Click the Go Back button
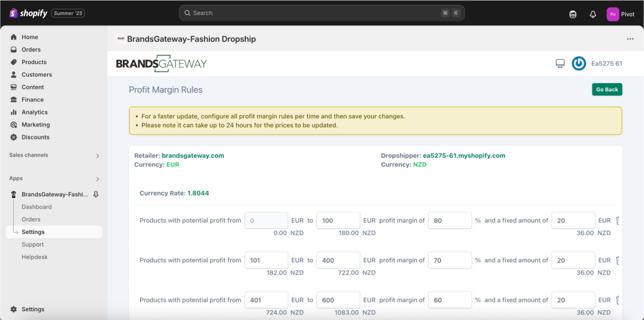 607,89
